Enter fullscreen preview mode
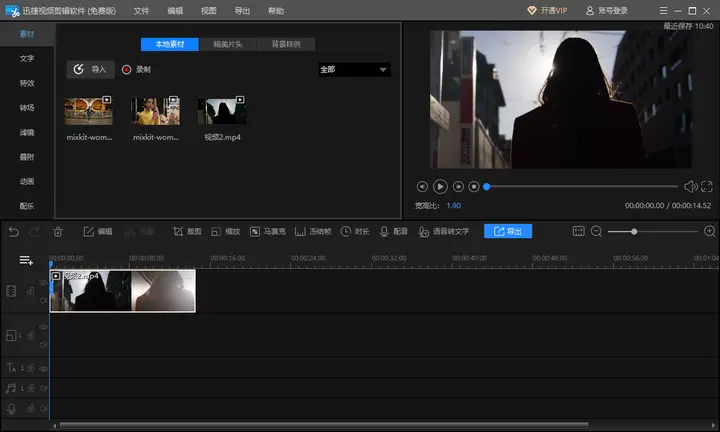The image size is (720, 432). [x=707, y=186]
